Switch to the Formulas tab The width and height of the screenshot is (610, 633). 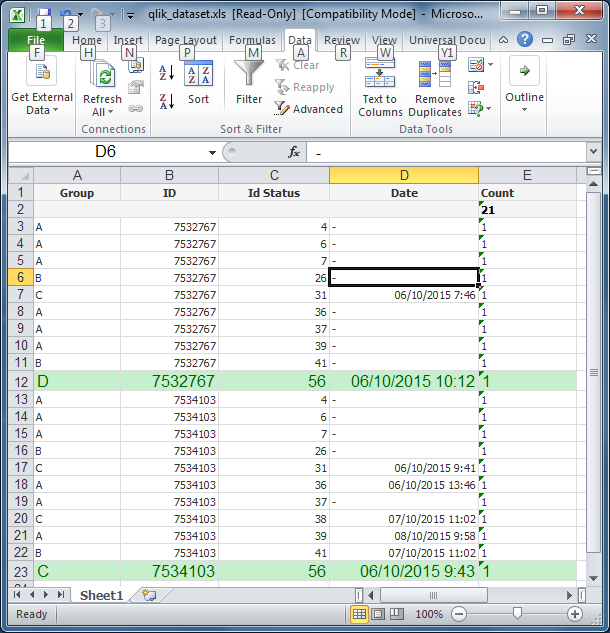pyautogui.click(x=252, y=40)
